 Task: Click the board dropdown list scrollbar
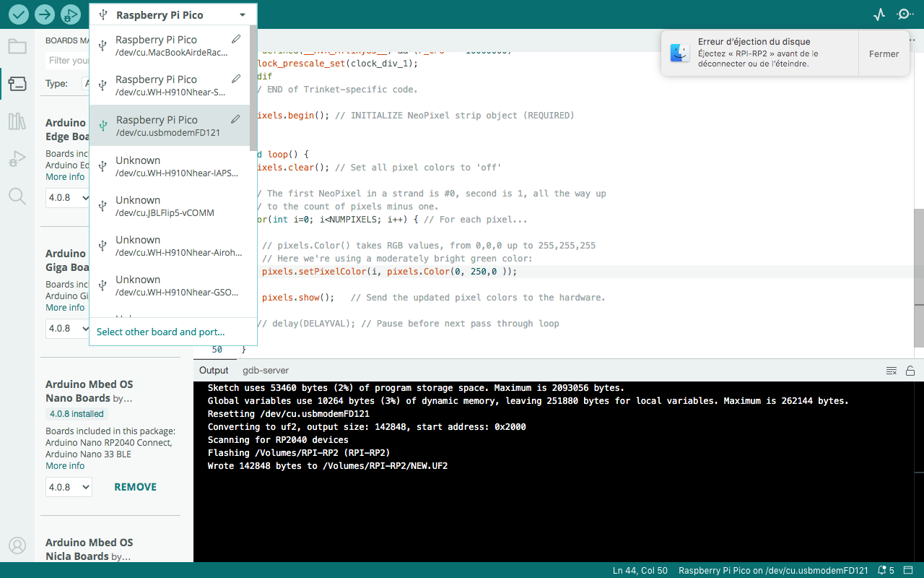pyautogui.click(x=253, y=87)
